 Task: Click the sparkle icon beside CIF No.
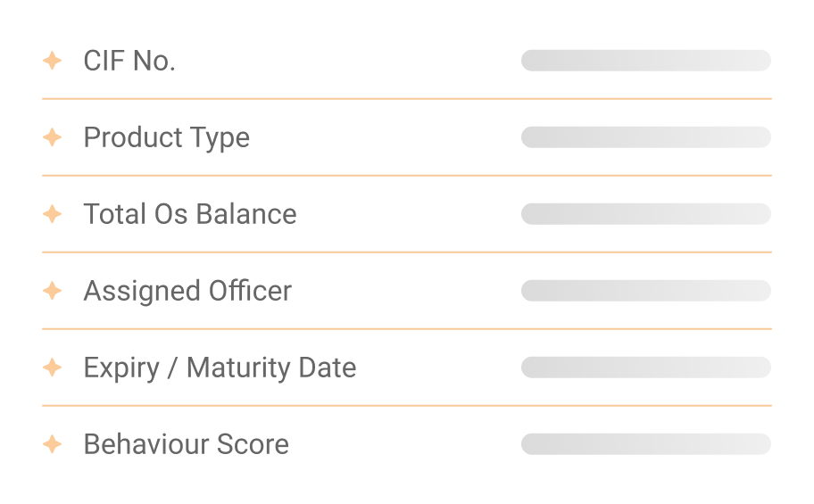coord(53,61)
